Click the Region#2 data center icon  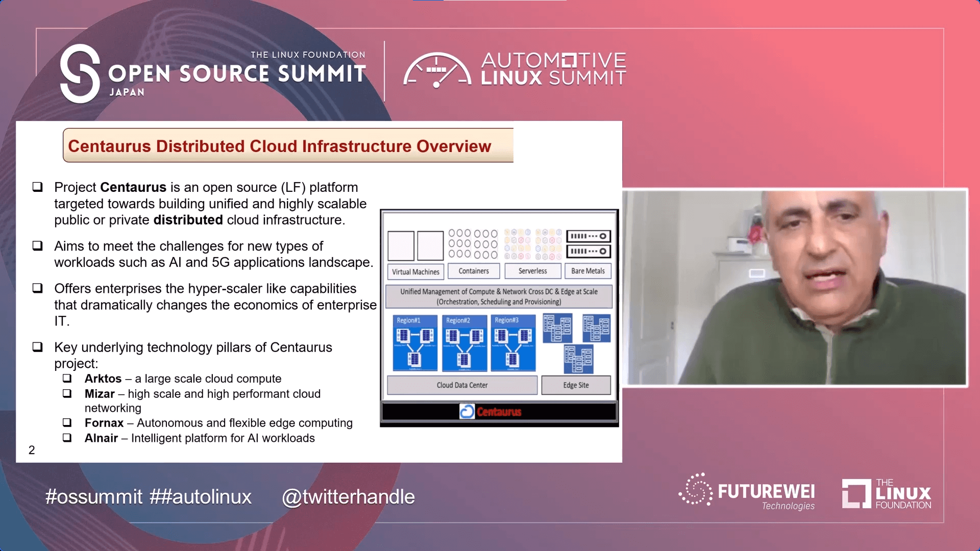tap(464, 343)
